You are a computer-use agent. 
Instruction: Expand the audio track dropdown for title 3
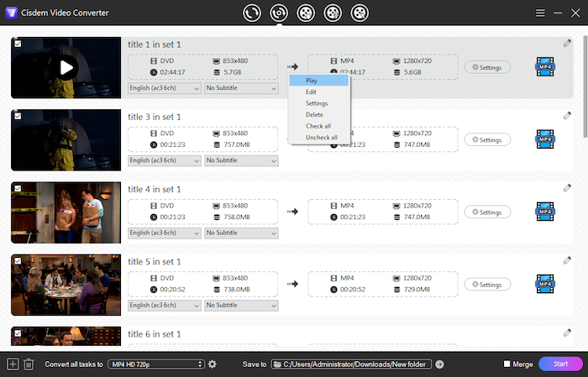(x=164, y=160)
